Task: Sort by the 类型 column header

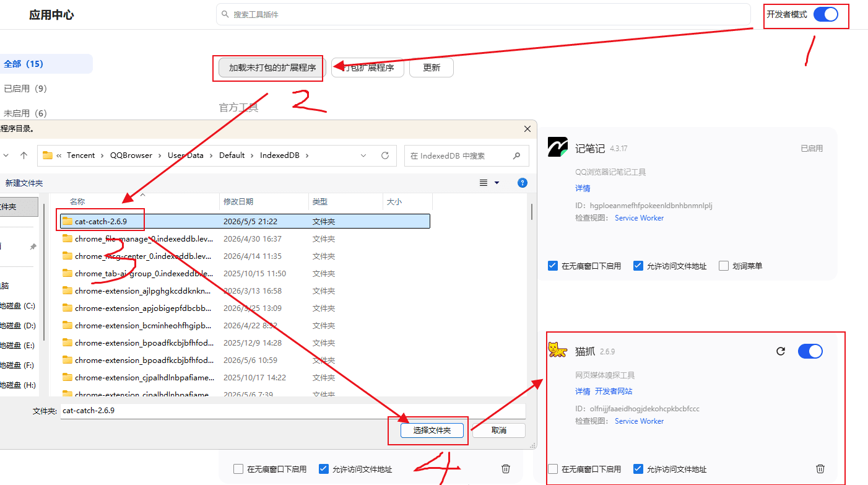Action: [320, 202]
